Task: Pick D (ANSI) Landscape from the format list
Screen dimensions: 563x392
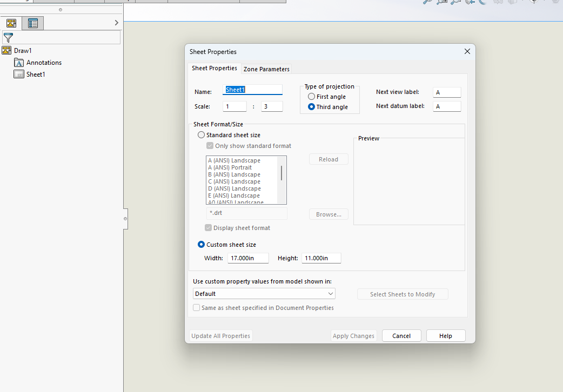Action: [x=234, y=188]
